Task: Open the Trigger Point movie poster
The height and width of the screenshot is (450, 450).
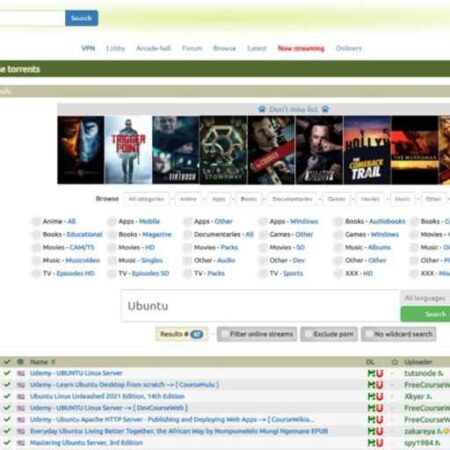Action: coord(128,150)
